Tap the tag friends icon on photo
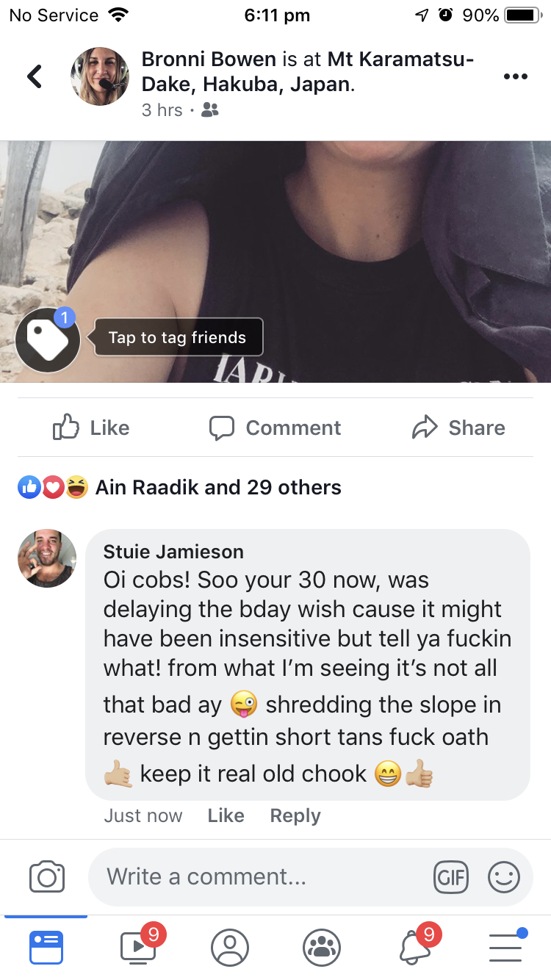This screenshot has width=551, height=980. click(48, 340)
